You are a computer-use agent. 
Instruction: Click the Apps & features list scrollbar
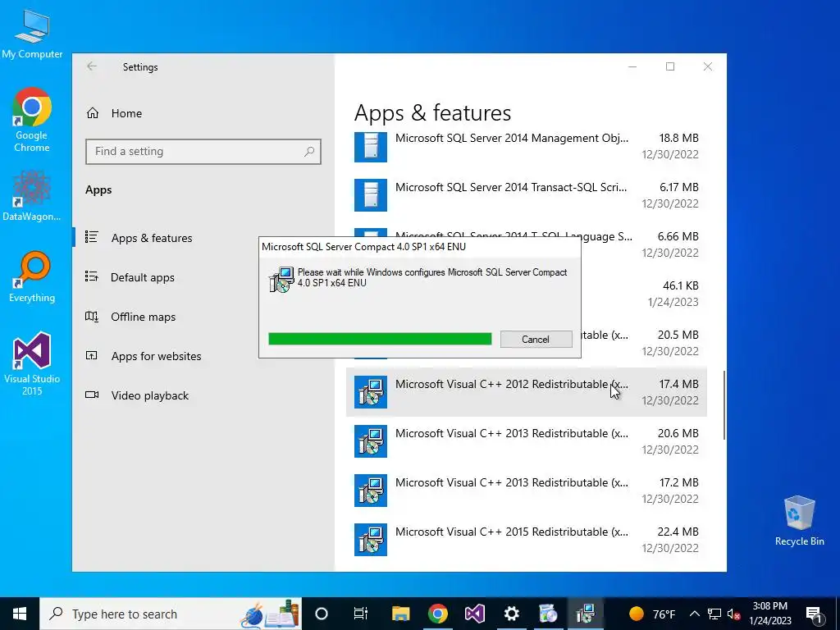tap(724, 405)
